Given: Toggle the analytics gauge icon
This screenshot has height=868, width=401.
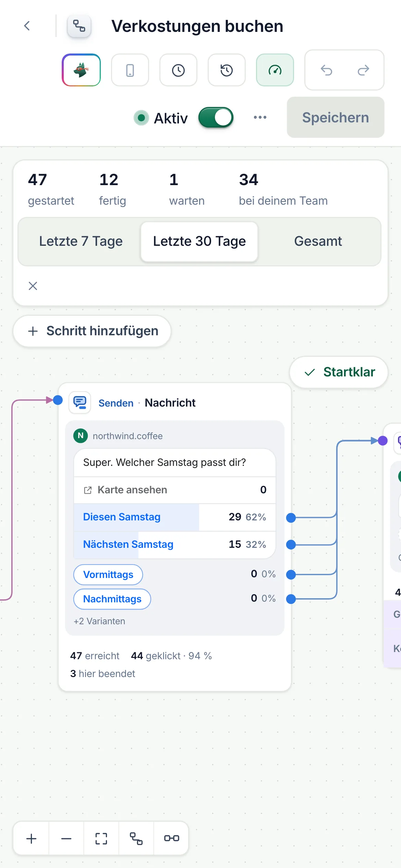Looking at the screenshot, I should coord(275,70).
